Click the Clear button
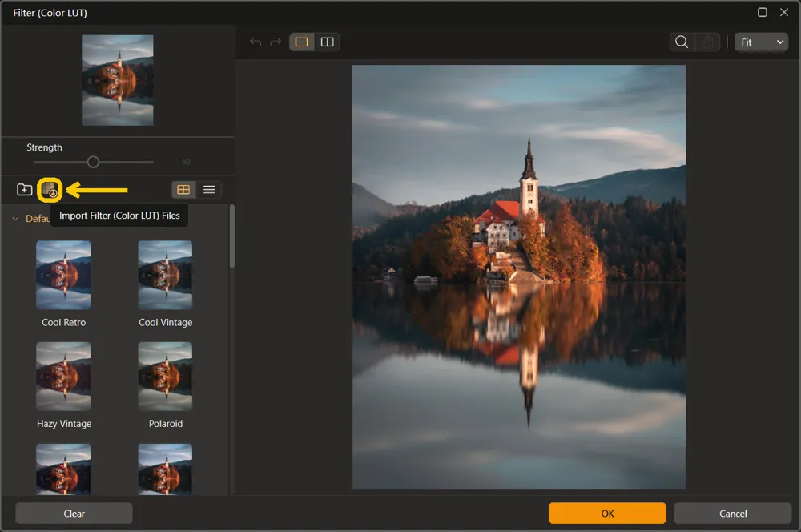This screenshot has height=532, width=801. point(74,514)
